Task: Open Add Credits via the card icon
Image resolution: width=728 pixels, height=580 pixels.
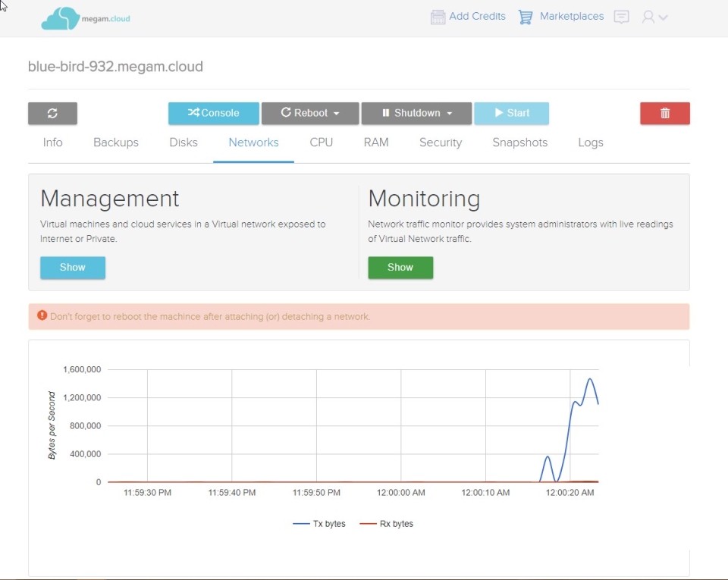Action: (x=438, y=16)
